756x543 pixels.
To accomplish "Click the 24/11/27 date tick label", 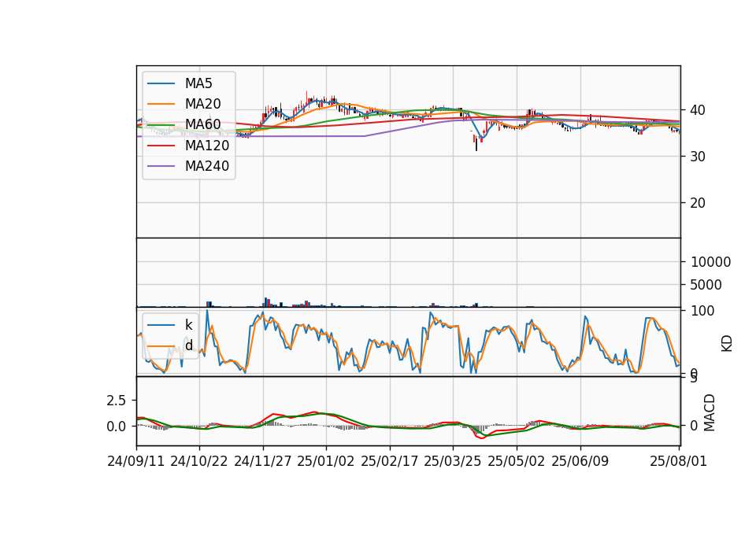I will pyautogui.click(x=263, y=461).
